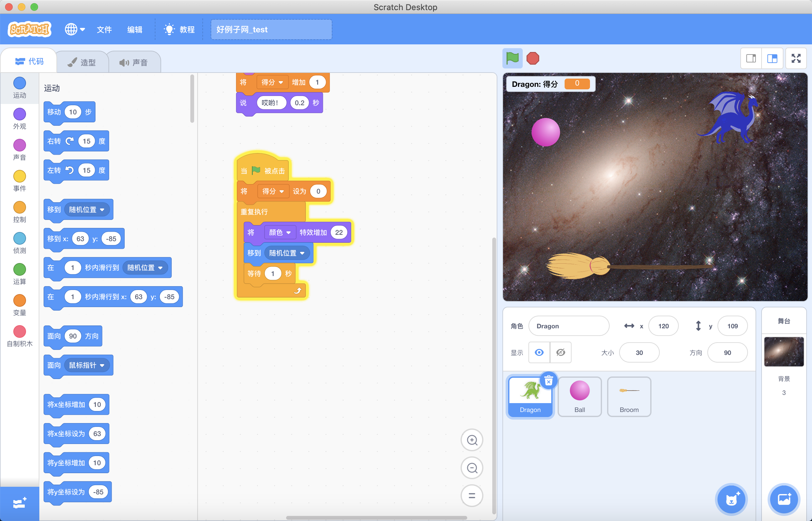Show the sprite with eye icon
This screenshot has height=521, width=812.
pyautogui.click(x=539, y=352)
